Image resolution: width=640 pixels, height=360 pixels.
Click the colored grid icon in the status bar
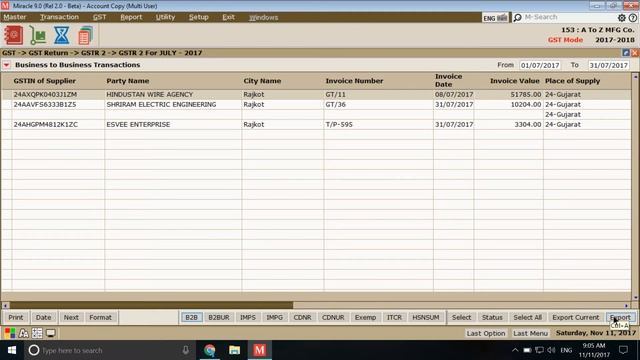pyautogui.click(x=10, y=333)
